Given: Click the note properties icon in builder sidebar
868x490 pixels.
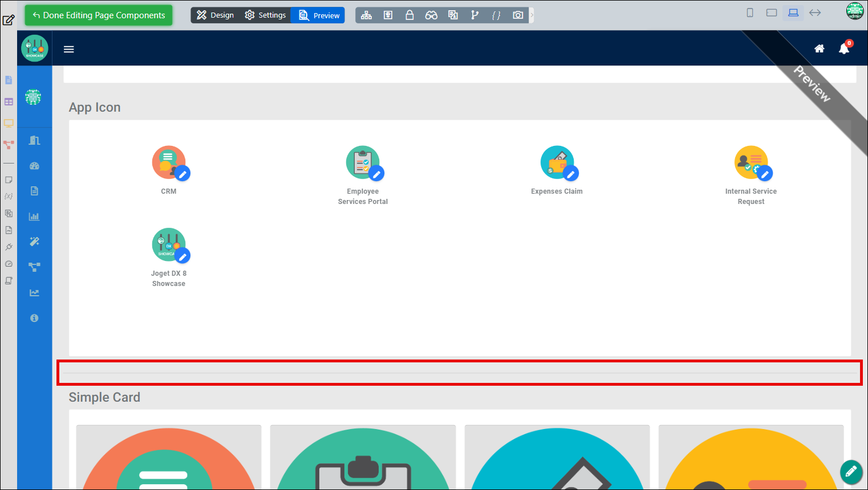Looking at the screenshot, I should [9, 180].
